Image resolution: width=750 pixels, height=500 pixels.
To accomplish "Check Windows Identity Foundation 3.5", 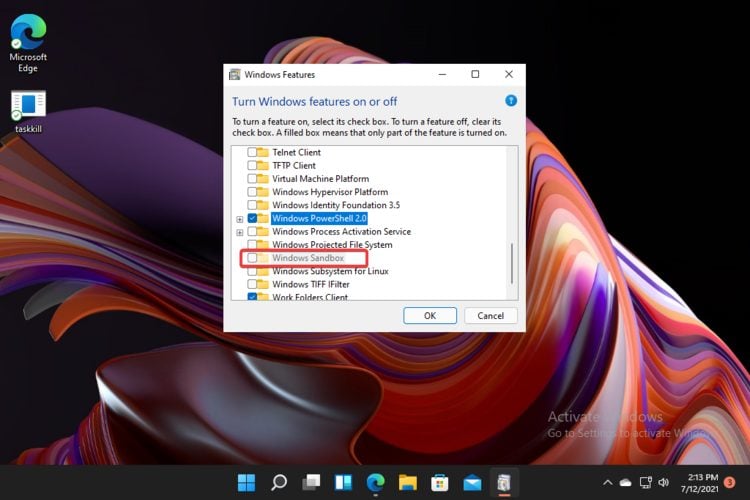I will [252, 205].
